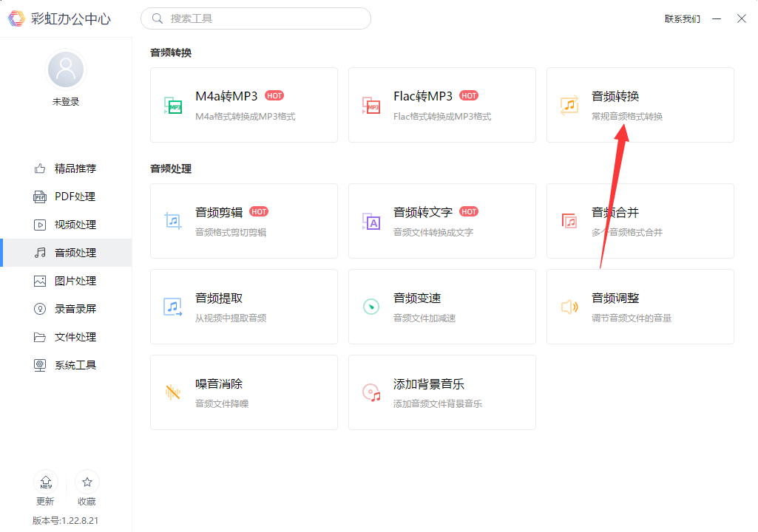Open 音频转文字 speech-to-text icon
This screenshot has height=532, width=758.
point(370,221)
